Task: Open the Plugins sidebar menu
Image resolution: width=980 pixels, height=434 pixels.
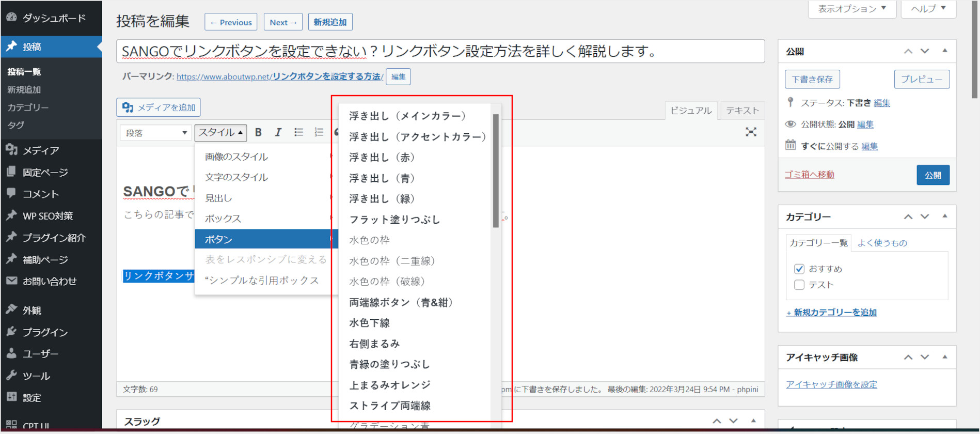Action: [x=45, y=332]
